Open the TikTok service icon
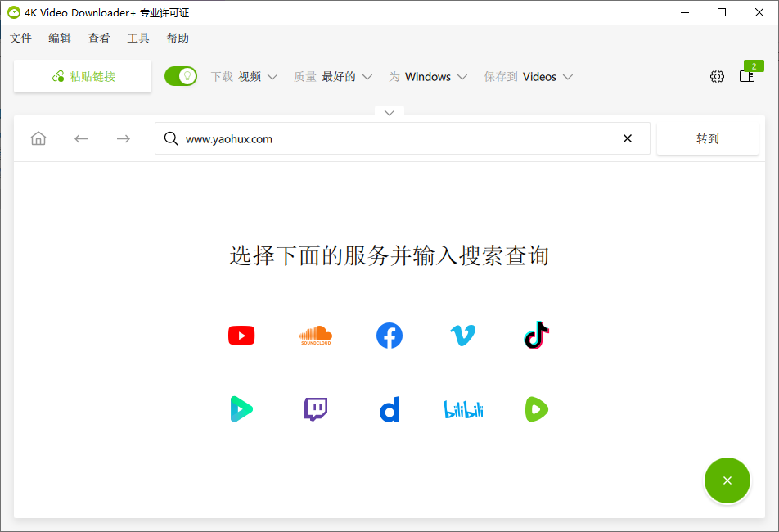779x532 pixels. point(536,335)
